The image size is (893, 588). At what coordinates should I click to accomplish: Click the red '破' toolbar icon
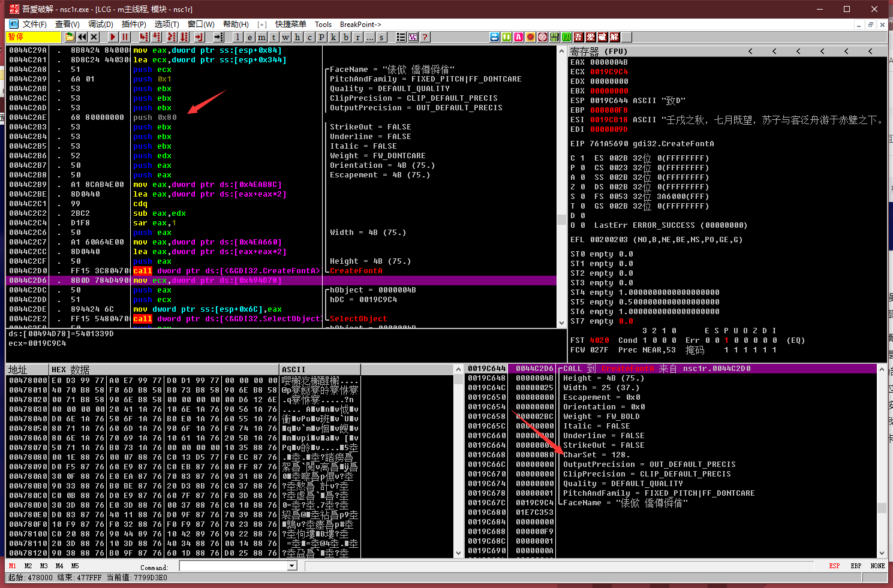coord(603,37)
